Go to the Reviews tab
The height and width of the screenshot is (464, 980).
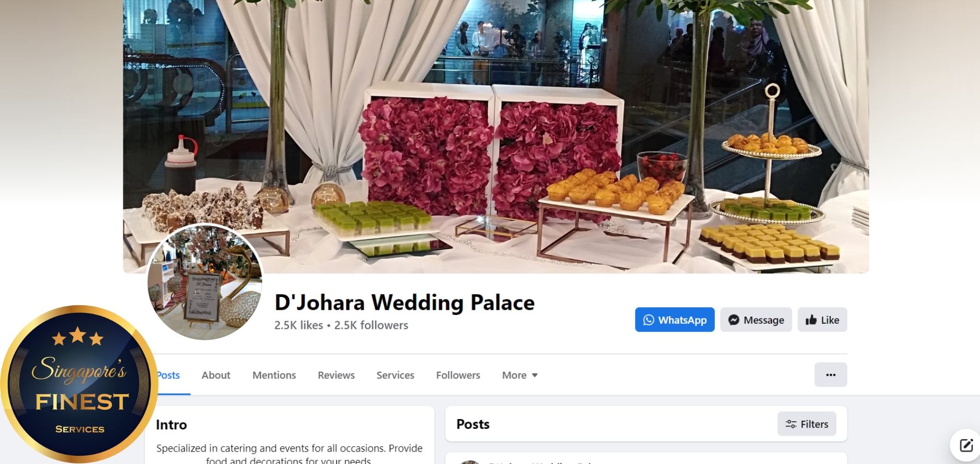336,375
